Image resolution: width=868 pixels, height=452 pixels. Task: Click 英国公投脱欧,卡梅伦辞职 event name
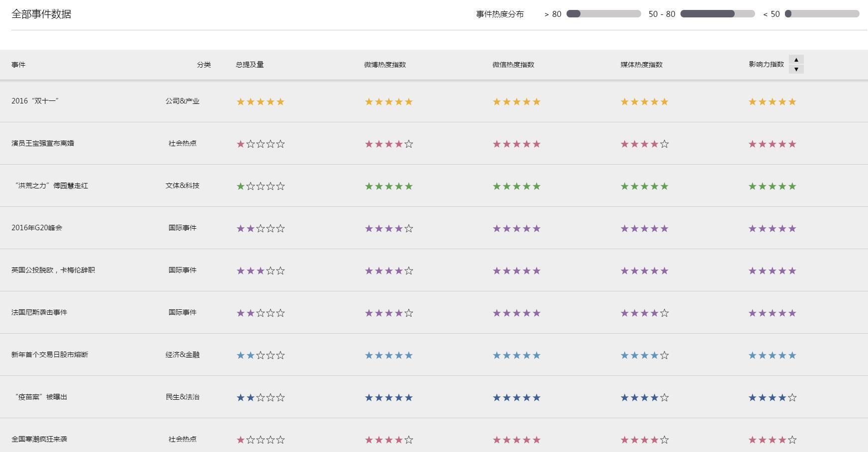click(x=53, y=270)
